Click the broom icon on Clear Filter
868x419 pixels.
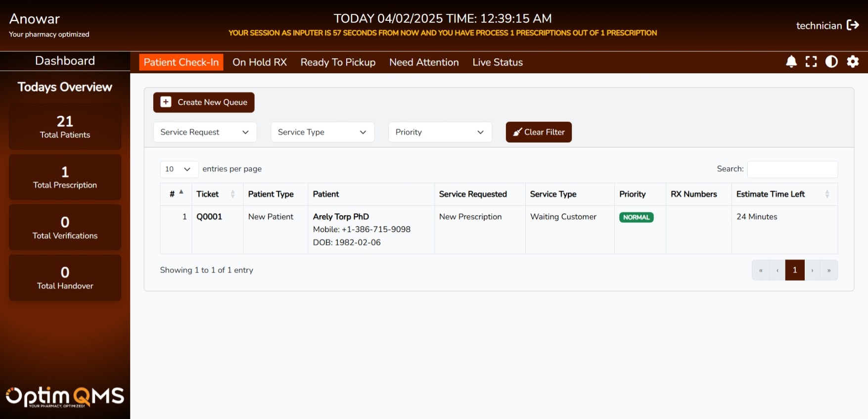(x=517, y=132)
